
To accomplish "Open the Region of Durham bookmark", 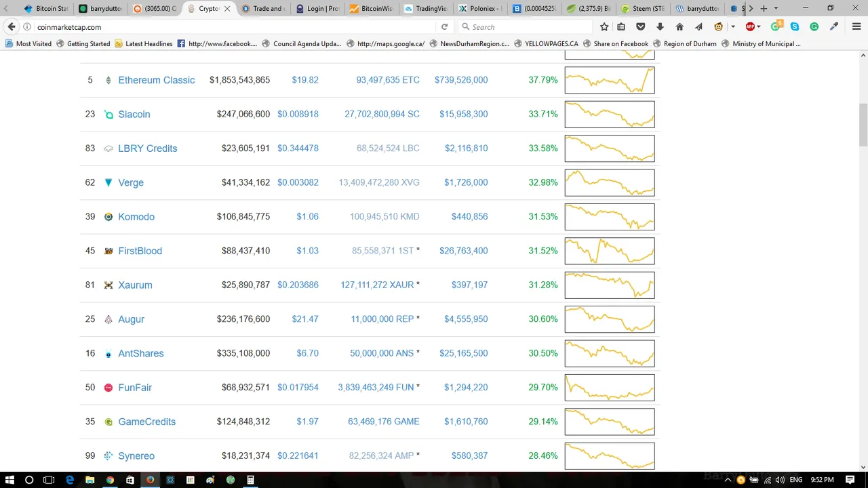I will (684, 43).
